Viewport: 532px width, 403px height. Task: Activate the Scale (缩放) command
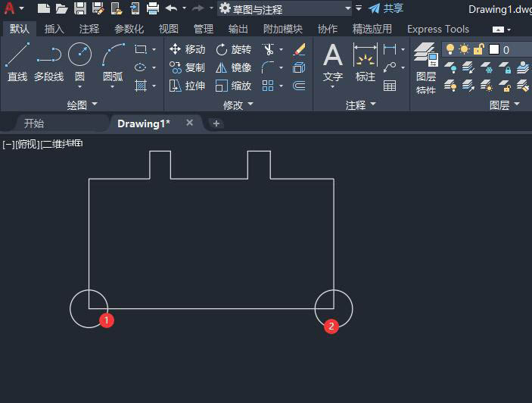tap(234, 86)
